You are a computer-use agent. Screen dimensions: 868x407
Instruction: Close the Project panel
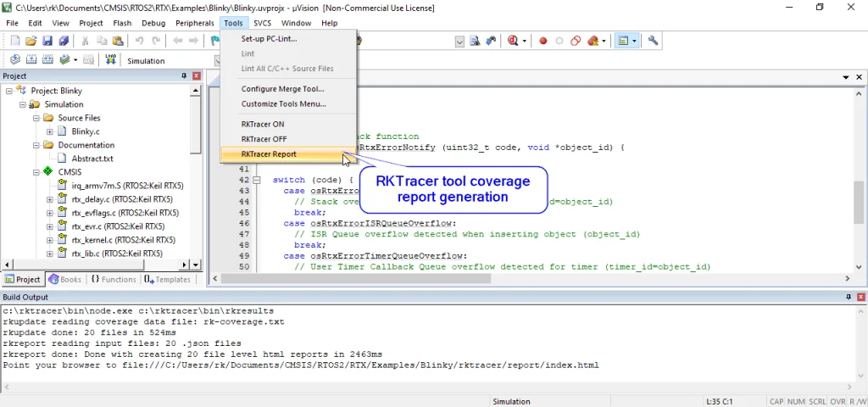[x=196, y=75]
